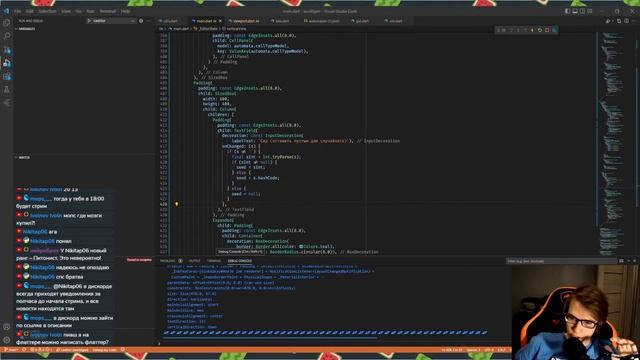Close the bottom panel
The width and height of the screenshot is (640, 360).
(634, 261)
